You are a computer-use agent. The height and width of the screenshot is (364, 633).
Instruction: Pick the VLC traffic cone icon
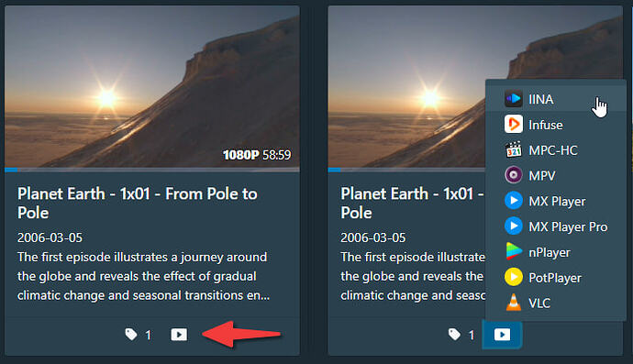(514, 303)
